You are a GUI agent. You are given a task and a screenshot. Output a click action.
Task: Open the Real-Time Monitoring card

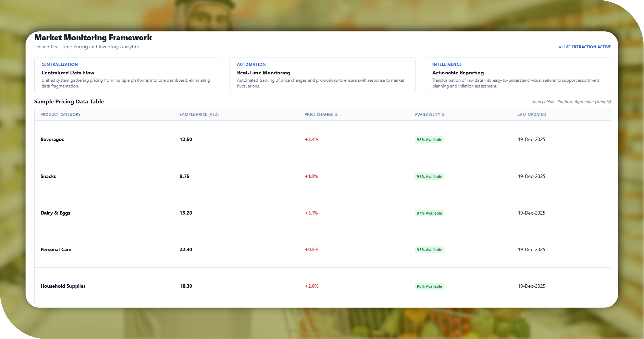point(322,75)
